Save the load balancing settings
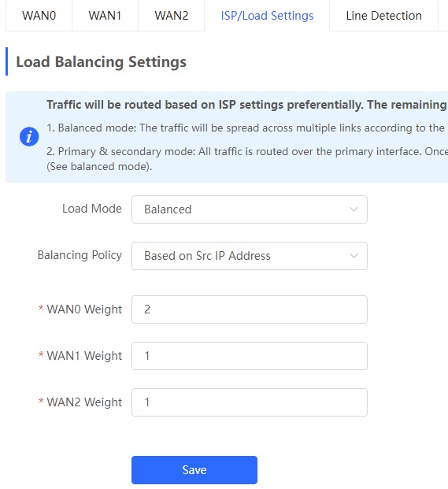The height and width of the screenshot is (489, 448). pos(194,470)
